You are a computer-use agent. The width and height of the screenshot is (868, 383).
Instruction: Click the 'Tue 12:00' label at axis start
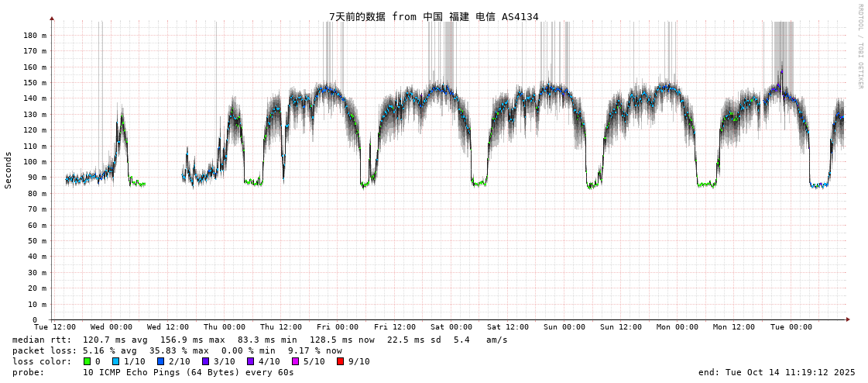coord(55,327)
